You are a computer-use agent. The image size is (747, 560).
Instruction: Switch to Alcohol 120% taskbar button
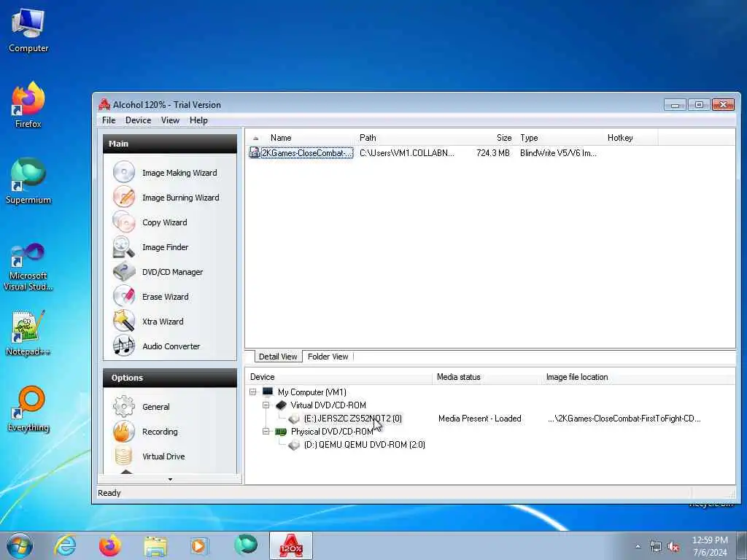pyautogui.click(x=290, y=545)
